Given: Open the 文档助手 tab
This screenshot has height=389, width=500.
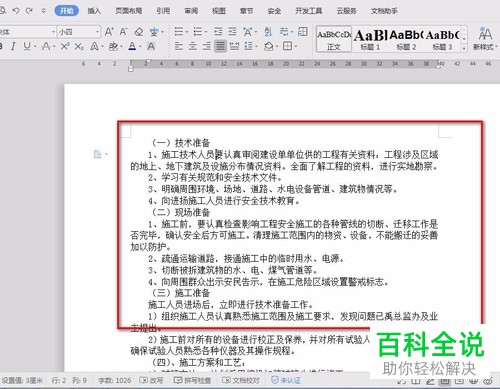Looking at the screenshot, I should click(384, 11).
